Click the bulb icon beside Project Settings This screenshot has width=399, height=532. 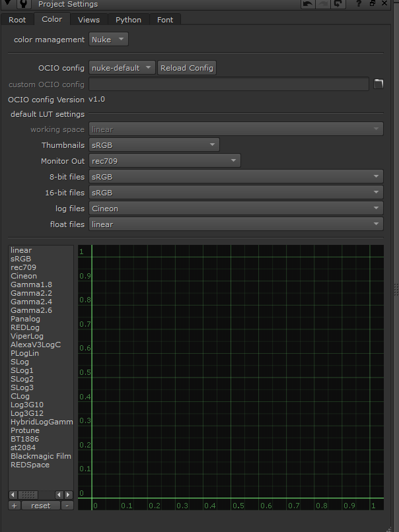tap(22, 5)
